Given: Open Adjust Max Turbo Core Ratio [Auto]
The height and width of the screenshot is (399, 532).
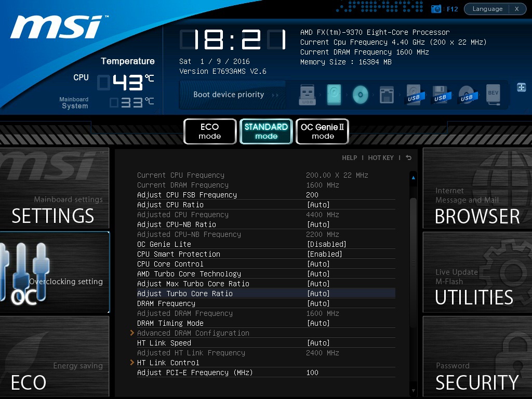Looking at the screenshot, I should coord(318,283).
